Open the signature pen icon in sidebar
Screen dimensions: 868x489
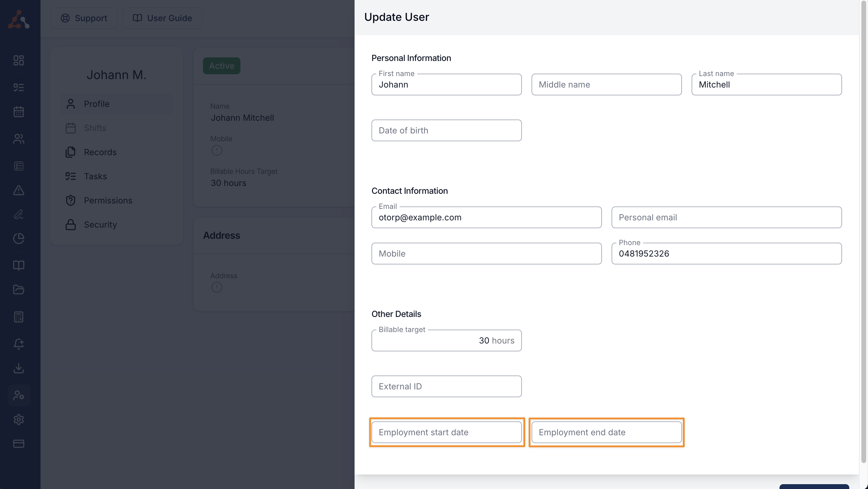pyautogui.click(x=18, y=214)
